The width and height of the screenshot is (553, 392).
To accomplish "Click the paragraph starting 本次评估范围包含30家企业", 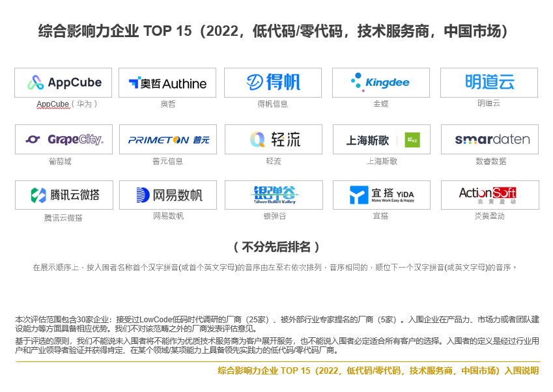I will [277, 324].
